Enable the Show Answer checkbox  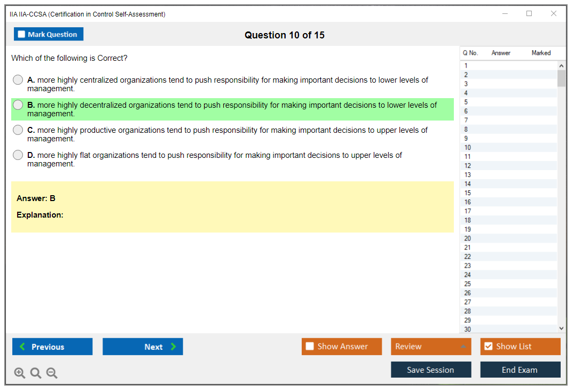310,347
